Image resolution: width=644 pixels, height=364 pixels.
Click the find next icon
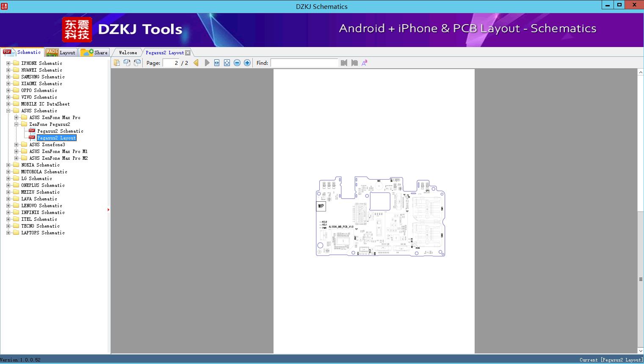[x=354, y=63]
